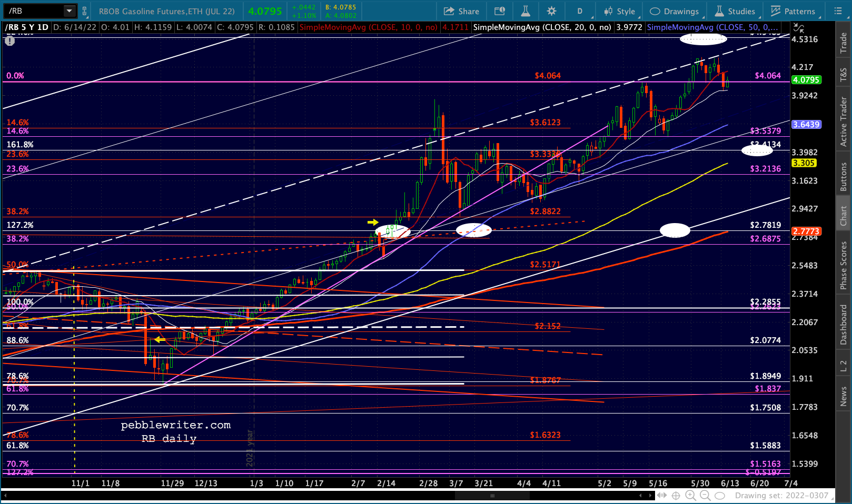
Task: Open the Trade sidebar tab
Action: [x=844, y=43]
